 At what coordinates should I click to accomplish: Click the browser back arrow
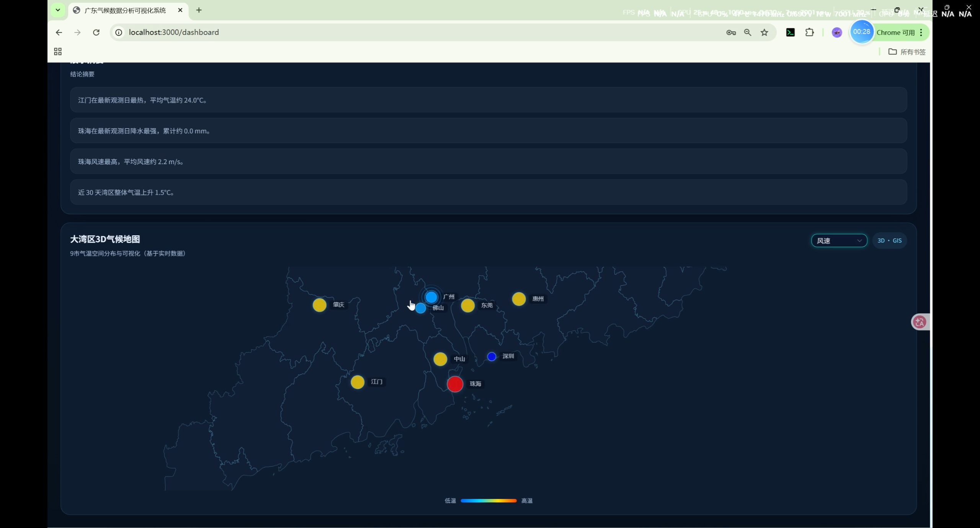(x=59, y=33)
